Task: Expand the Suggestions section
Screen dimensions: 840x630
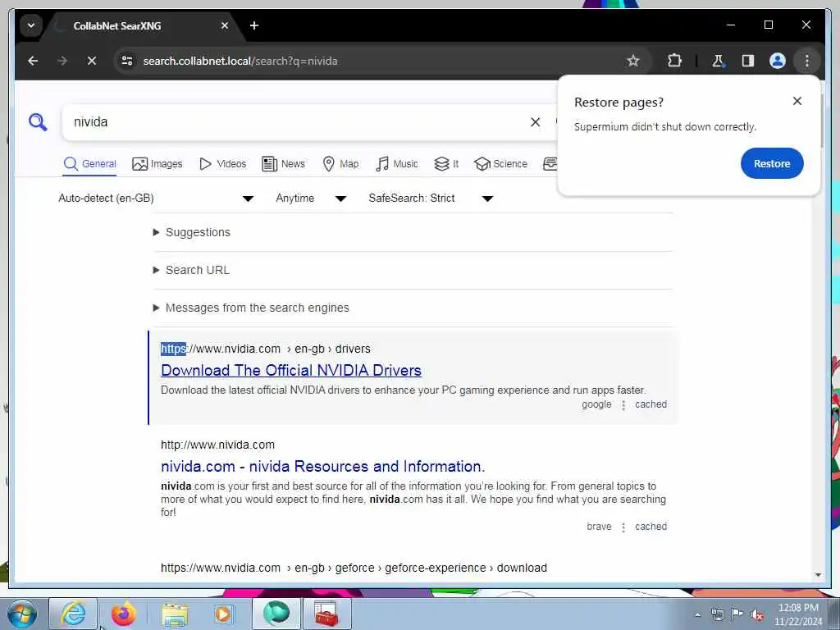Action: pyautogui.click(x=192, y=232)
